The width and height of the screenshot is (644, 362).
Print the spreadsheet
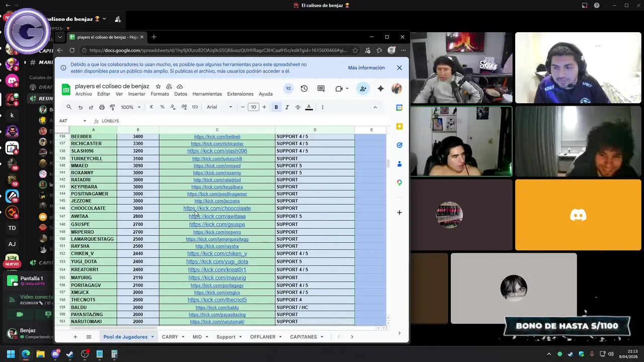102,107
